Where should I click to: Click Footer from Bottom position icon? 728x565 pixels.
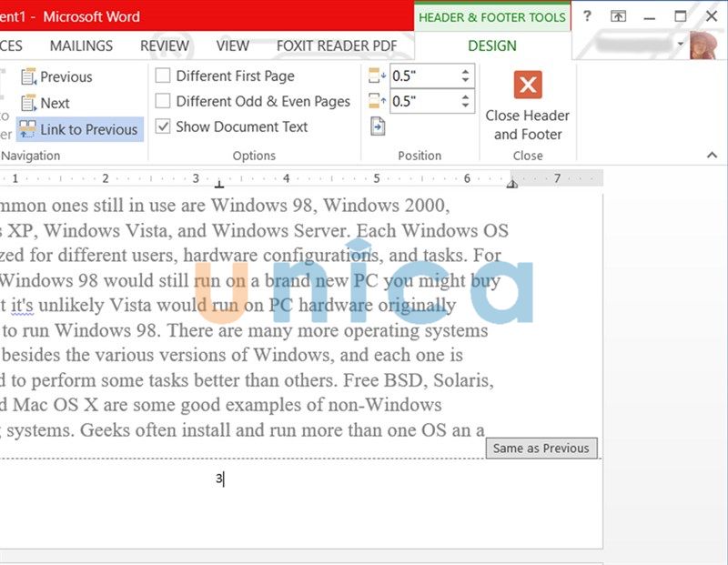pyautogui.click(x=377, y=100)
